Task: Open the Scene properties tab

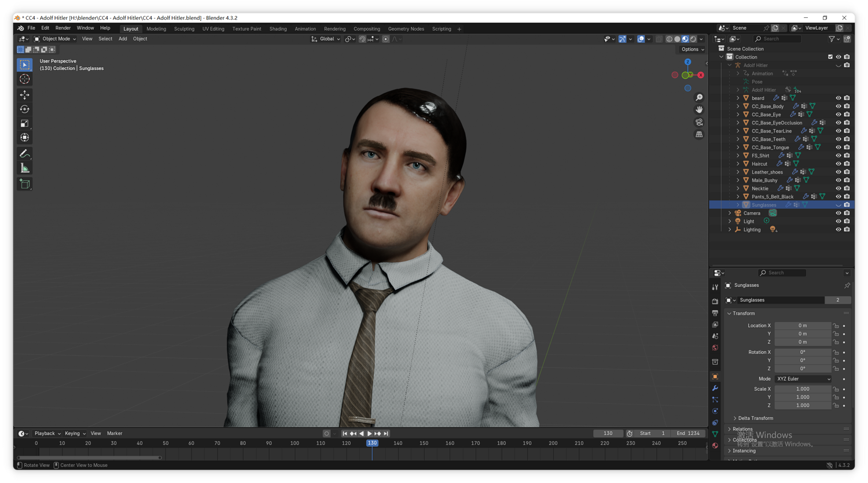Action: (715, 336)
